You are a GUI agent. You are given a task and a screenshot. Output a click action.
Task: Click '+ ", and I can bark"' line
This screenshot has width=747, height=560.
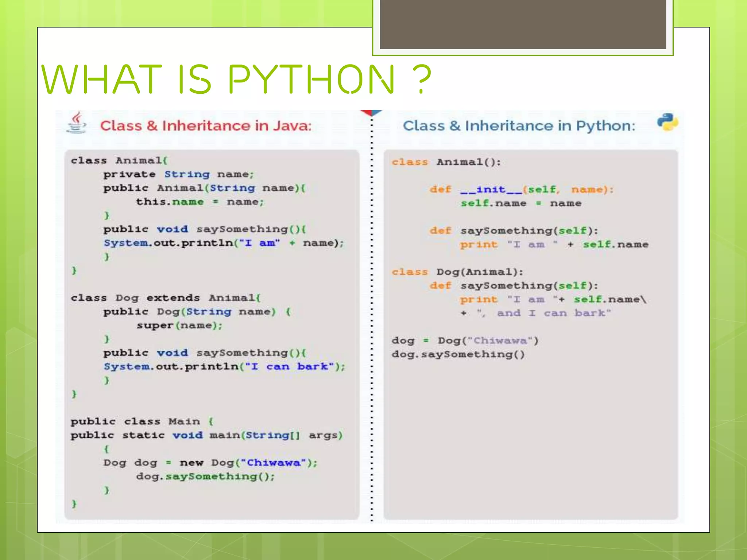point(535,313)
